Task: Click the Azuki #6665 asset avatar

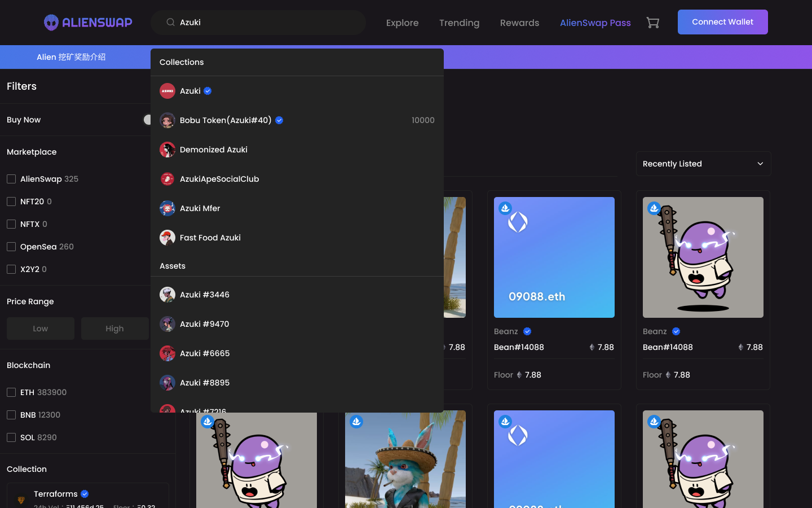Action: (167, 353)
